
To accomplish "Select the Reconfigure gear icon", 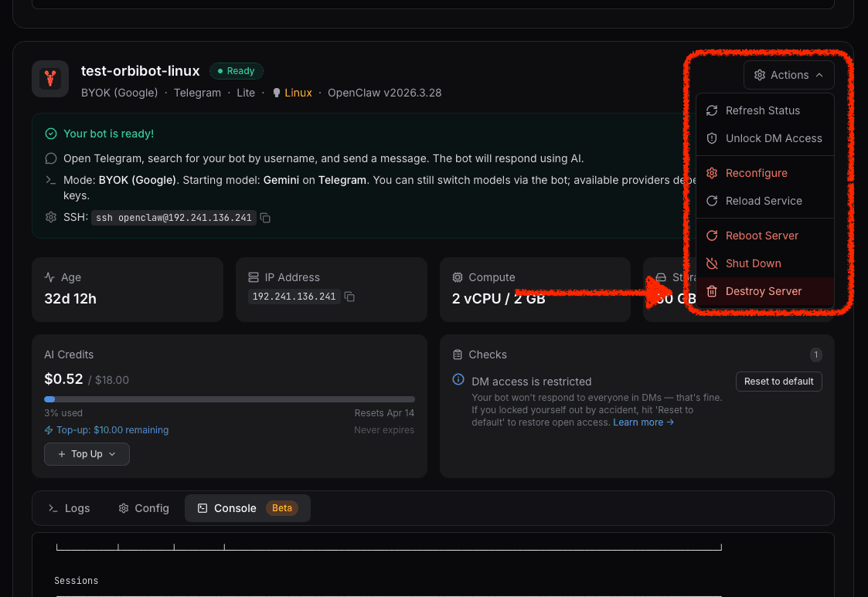I will pyautogui.click(x=711, y=173).
